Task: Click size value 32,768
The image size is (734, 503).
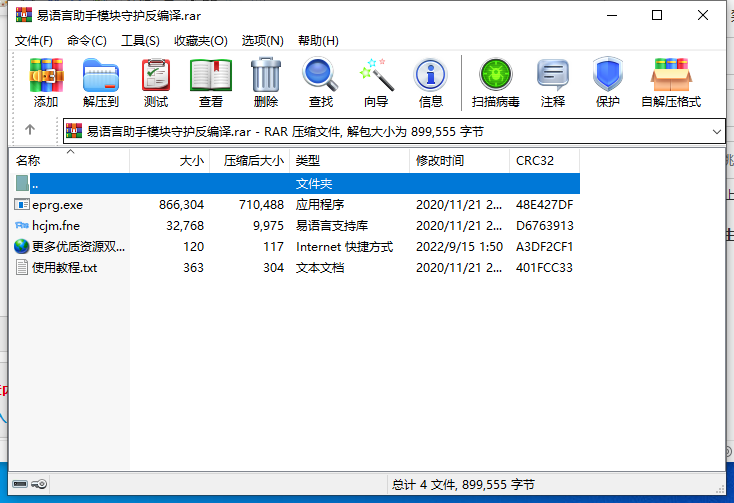Action: pyautogui.click(x=185, y=226)
